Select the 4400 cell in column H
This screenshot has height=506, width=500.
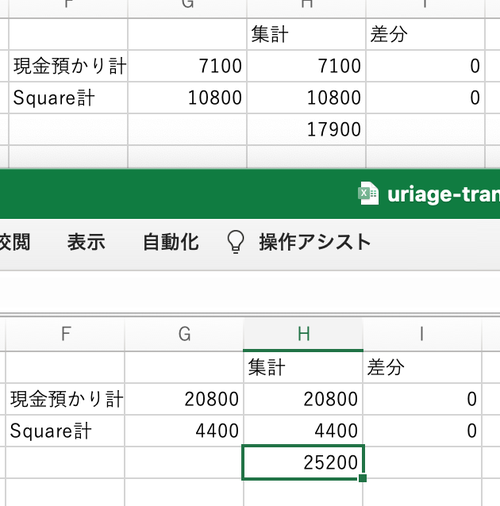tap(303, 431)
